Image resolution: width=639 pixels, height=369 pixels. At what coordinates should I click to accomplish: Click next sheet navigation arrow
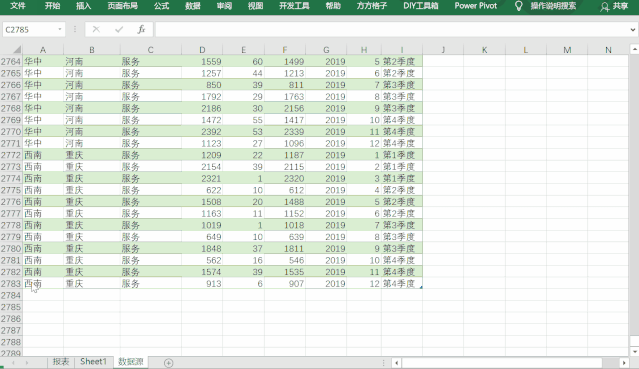[x=27, y=362]
